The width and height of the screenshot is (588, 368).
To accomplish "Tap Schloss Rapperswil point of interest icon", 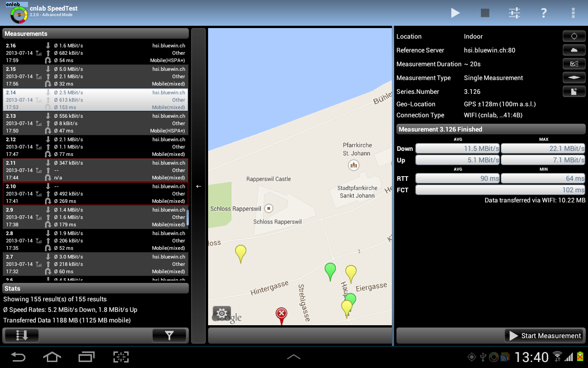I will pyautogui.click(x=269, y=209).
